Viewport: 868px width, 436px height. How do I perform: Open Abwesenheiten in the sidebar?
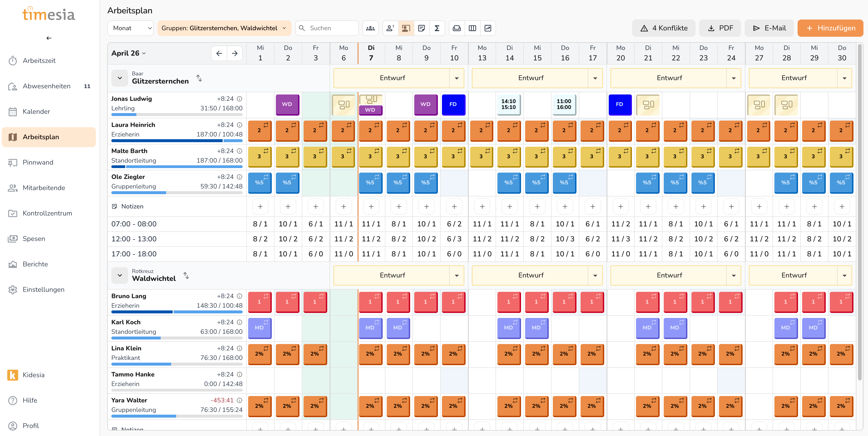47,86
